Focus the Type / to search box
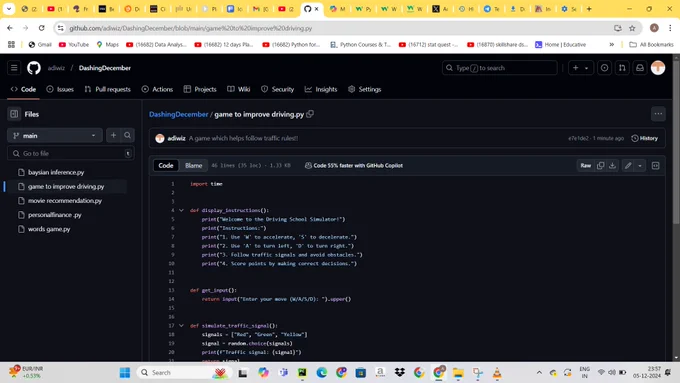 (x=500, y=68)
